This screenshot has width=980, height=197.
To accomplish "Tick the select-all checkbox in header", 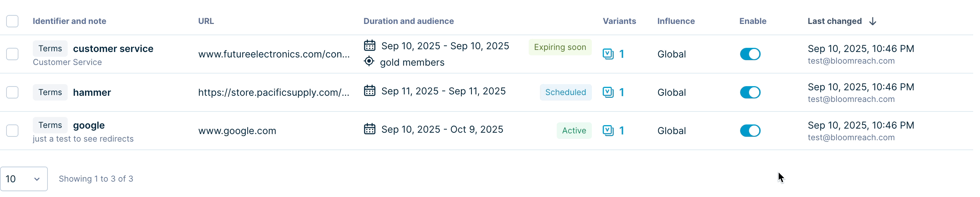I will [12, 21].
